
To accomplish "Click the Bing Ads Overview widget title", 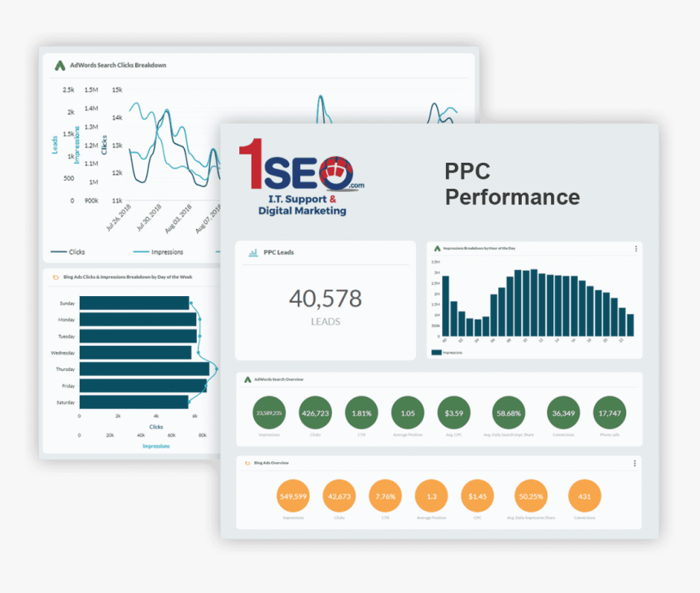I will (x=271, y=463).
